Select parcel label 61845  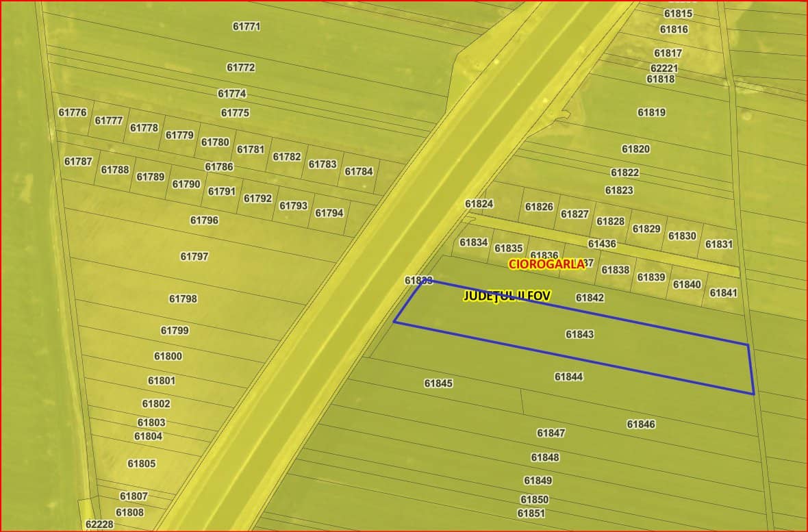[438, 383]
